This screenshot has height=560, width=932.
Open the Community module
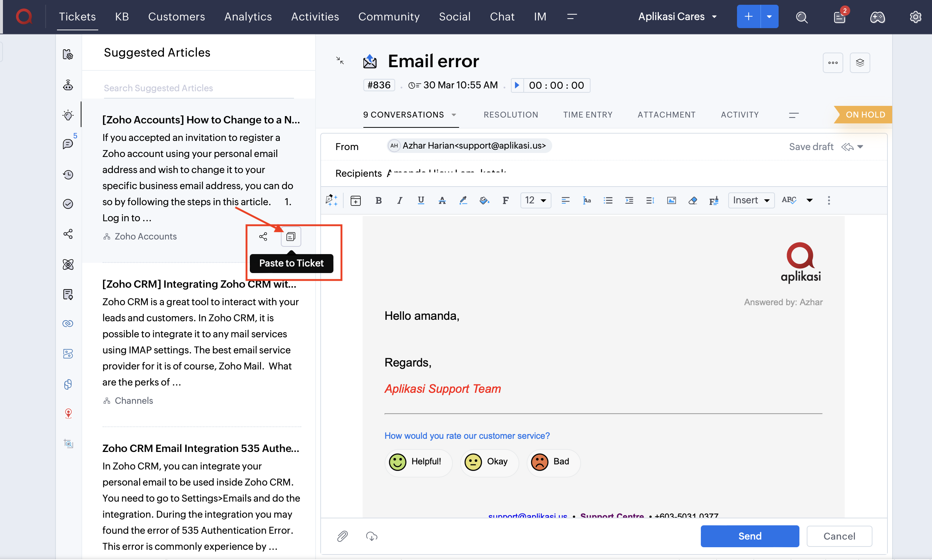(389, 16)
